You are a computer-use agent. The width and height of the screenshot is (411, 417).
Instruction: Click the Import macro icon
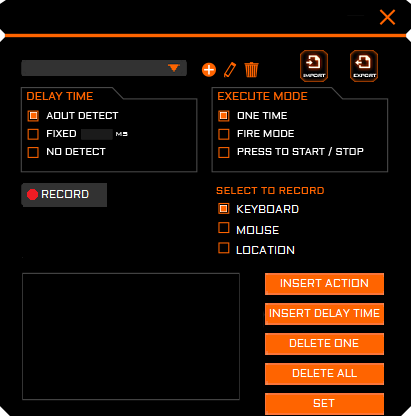pos(314,66)
